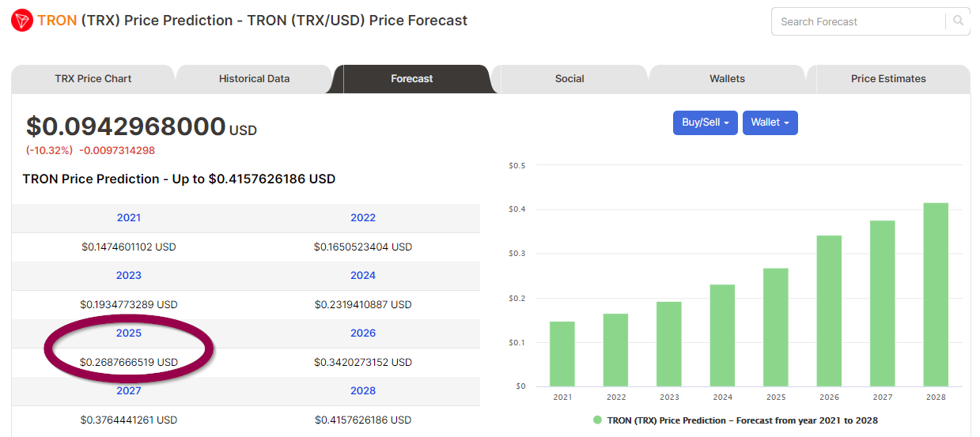980x437 pixels.
Task: Open the 2023 forecast link
Action: 129,275
